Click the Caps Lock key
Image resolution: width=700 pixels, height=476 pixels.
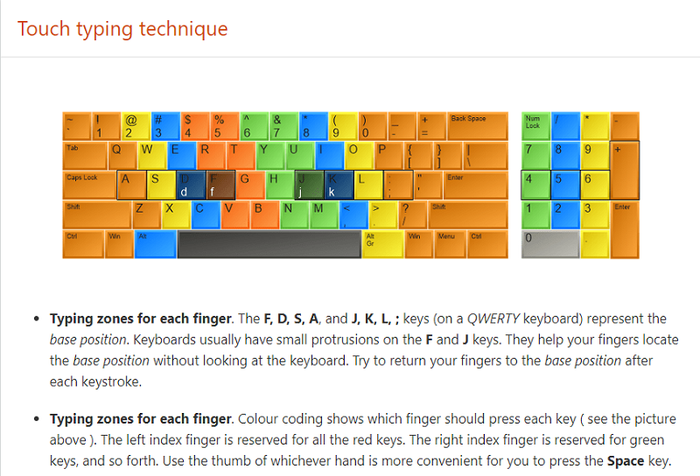pos(89,185)
